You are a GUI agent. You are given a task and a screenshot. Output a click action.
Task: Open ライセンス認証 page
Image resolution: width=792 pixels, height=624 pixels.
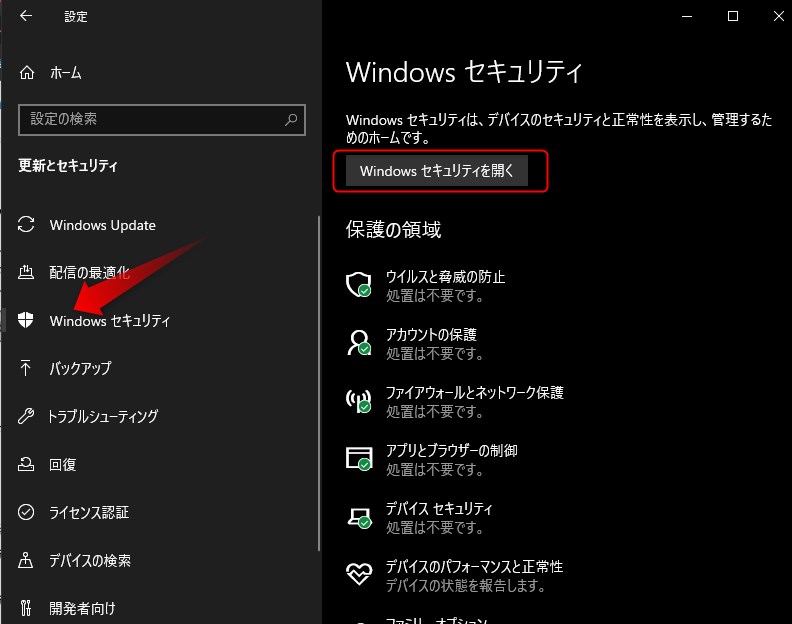[89, 512]
